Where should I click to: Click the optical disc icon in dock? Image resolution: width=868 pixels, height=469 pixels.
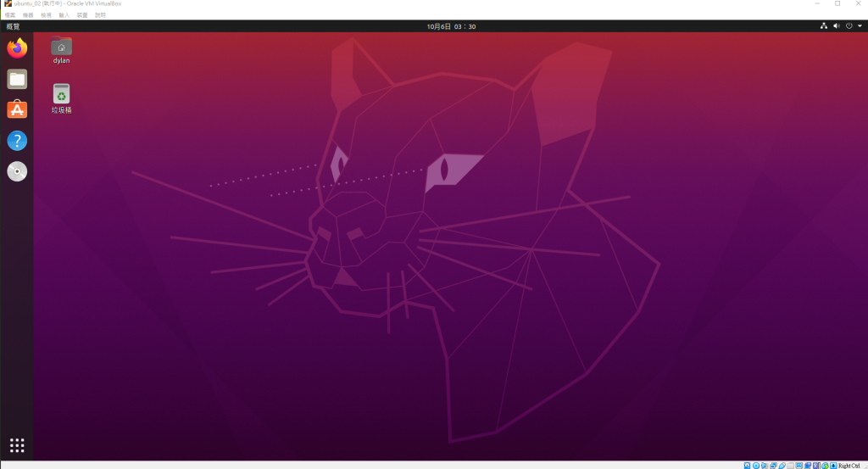(x=17, y=171)
